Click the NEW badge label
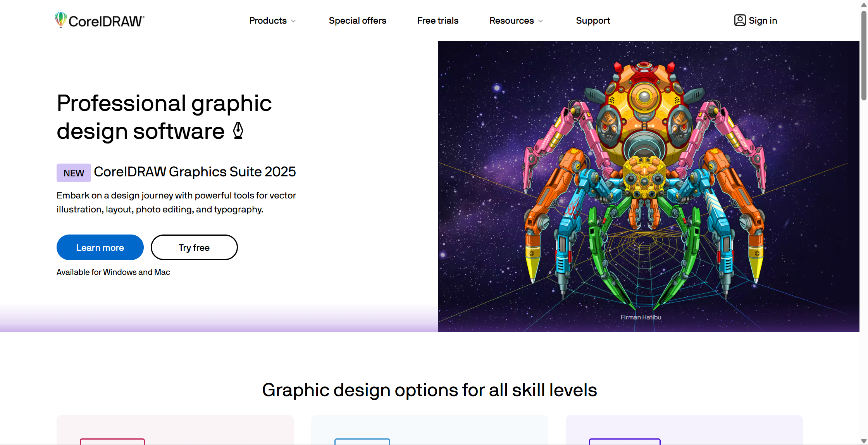 click(74, 173)
